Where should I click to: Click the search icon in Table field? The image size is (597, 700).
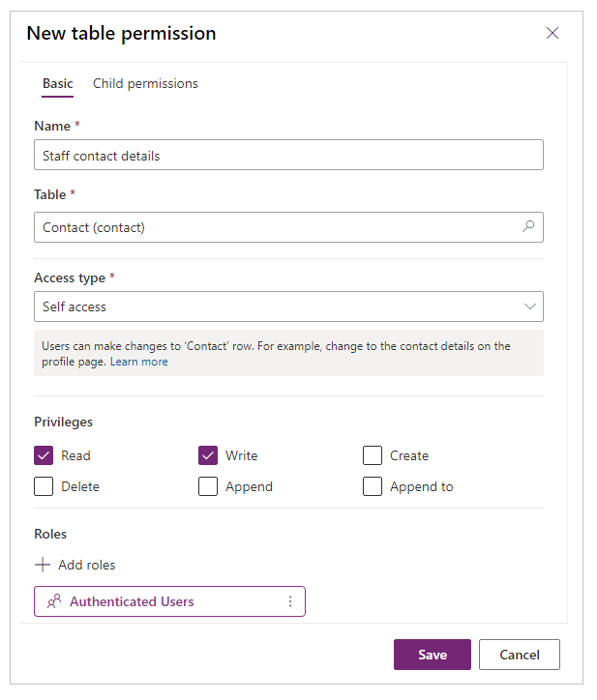[x=528, y=226]
